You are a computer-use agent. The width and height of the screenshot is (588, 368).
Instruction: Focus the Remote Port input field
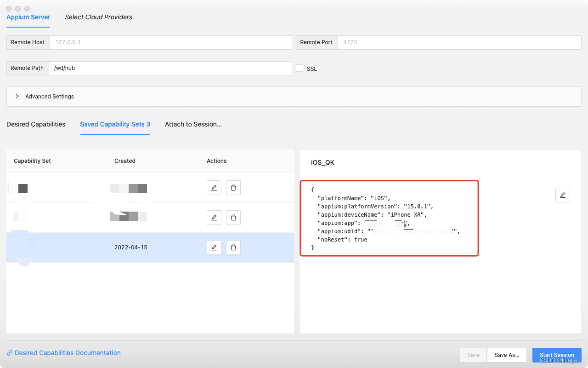(459, 42)
